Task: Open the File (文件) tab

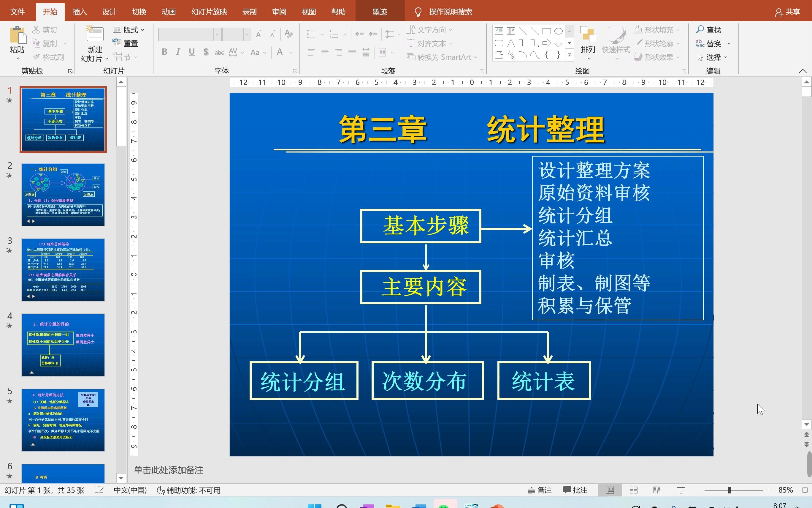Action: click(x=18, y=12)
